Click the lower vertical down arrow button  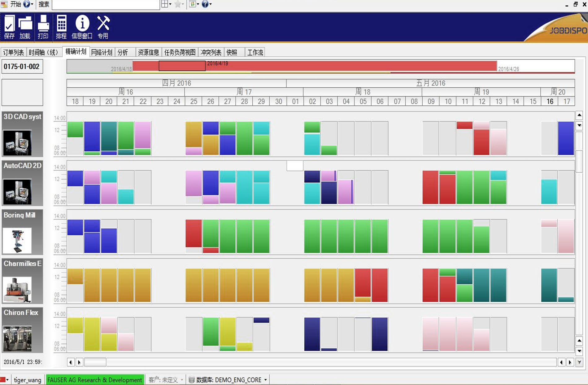pos(579,351)
